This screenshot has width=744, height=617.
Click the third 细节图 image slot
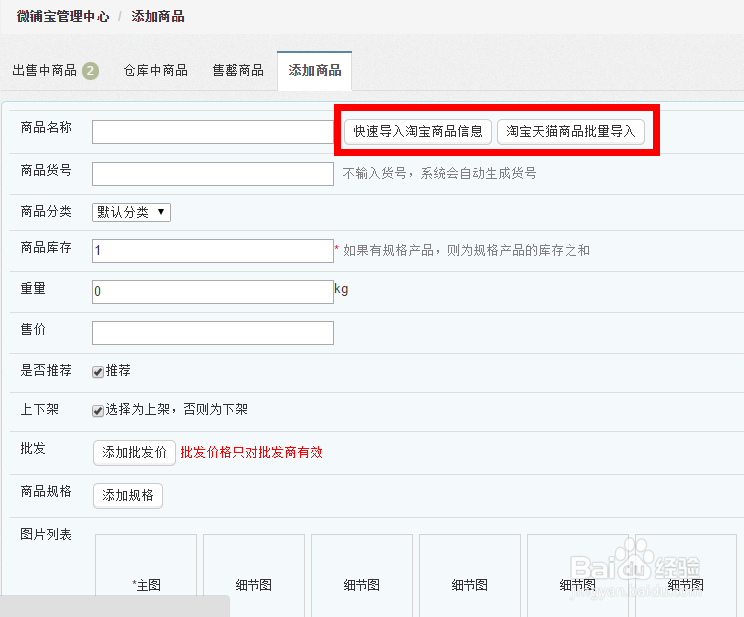pyautogui.click(x=470, y=575)
